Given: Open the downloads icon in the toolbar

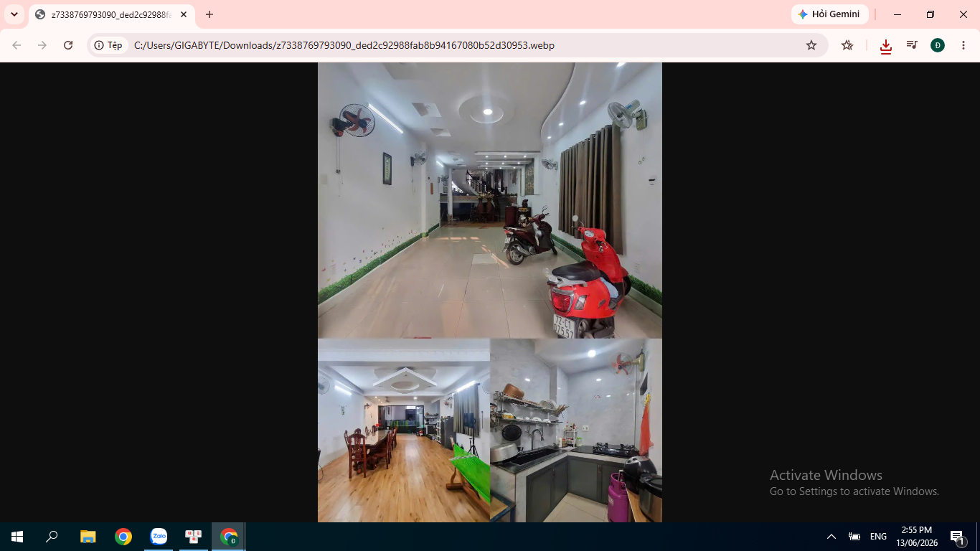Looking at the screenshot, I should (886, 46).
